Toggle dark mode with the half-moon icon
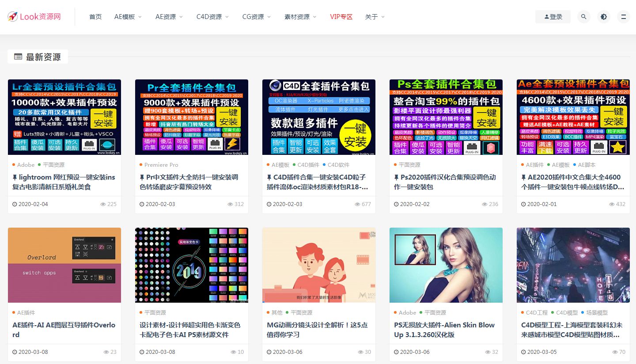Screen dimensions: 636x364 [604, 17]
